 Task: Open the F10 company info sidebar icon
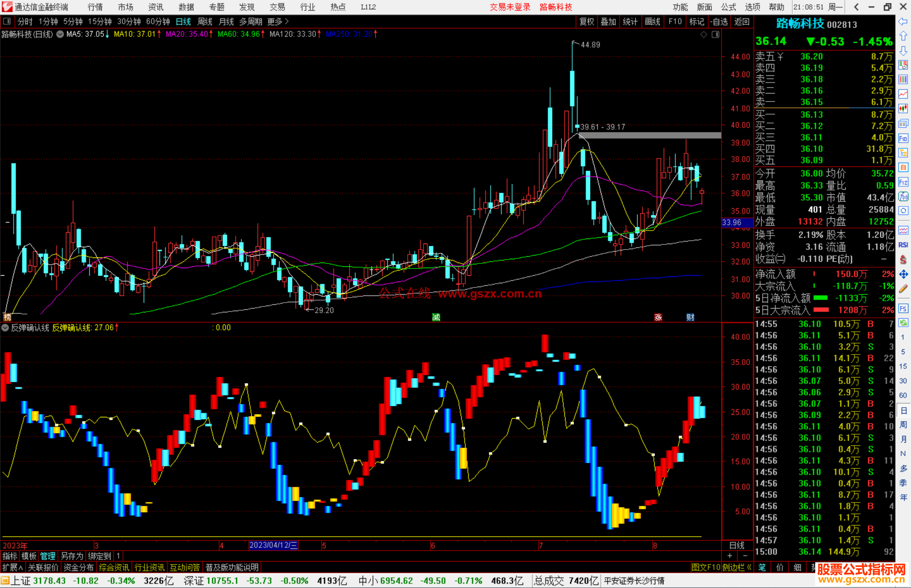(x=903, y=138)
